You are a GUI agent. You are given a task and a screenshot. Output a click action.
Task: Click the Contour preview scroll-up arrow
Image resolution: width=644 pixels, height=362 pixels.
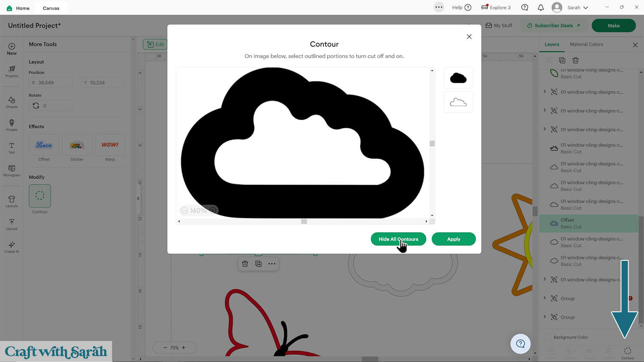[432, 70]
